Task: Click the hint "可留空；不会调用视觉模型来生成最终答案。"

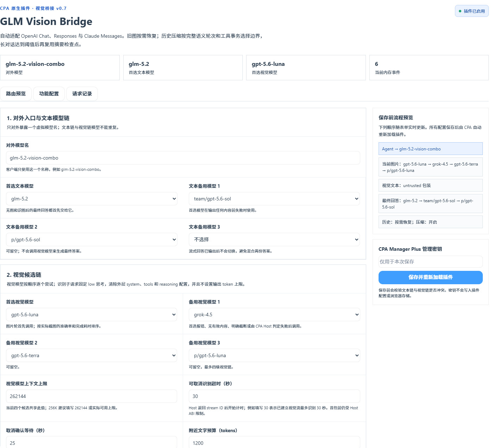Action: click(x=44, y=251)
